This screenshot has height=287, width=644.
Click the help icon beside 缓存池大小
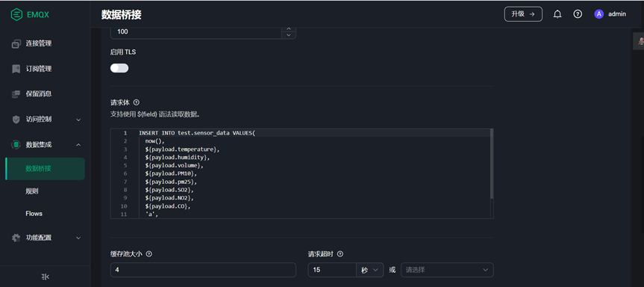(149, 254)
